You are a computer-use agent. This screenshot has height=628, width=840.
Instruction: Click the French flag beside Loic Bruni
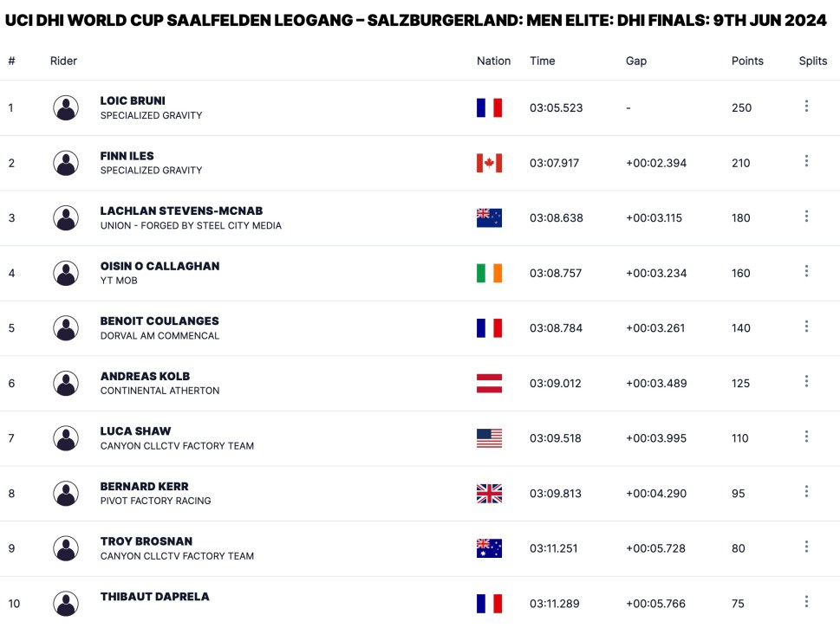click(489, 107)
